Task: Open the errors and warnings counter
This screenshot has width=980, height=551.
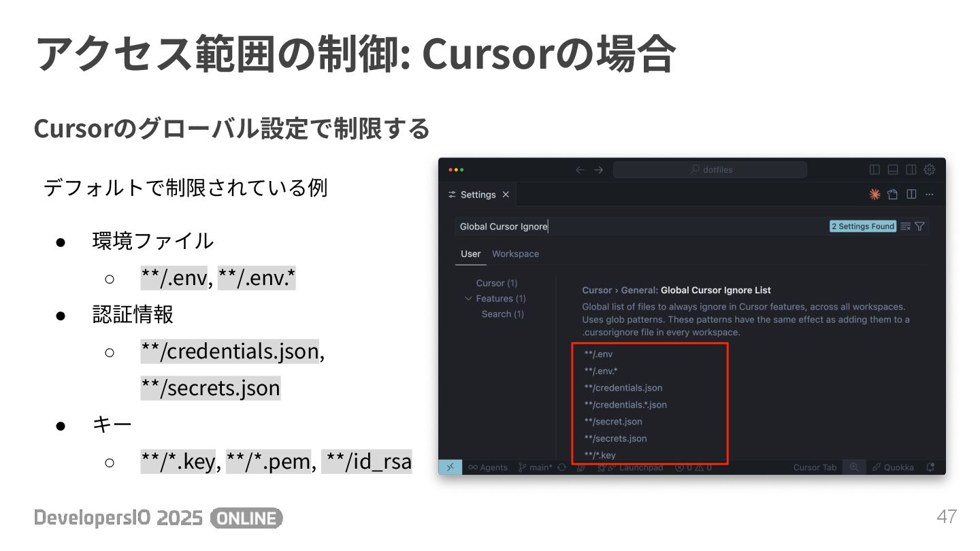Action: pyautogui.click(x=693, y=467)
